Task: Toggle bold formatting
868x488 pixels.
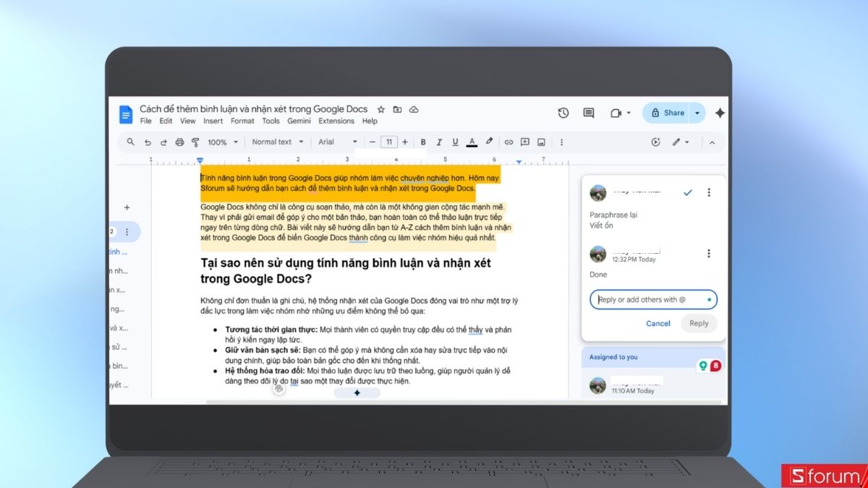Action: pyautogui.click(x=423, y=142)
